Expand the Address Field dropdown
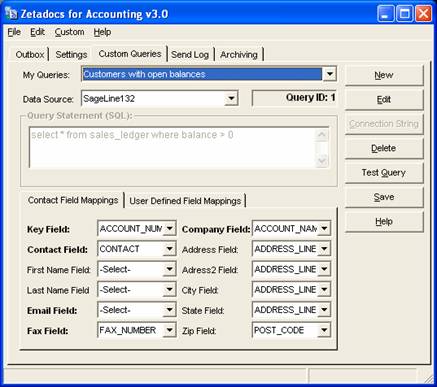 click(x=324, y=249)
